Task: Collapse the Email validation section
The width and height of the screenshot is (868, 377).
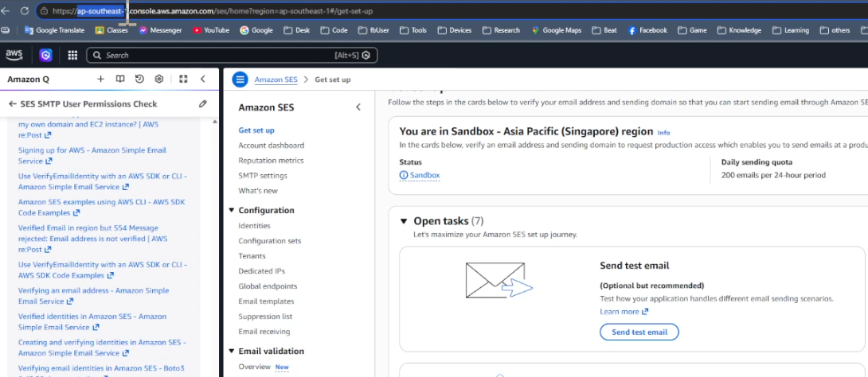Action: (232, 351)
